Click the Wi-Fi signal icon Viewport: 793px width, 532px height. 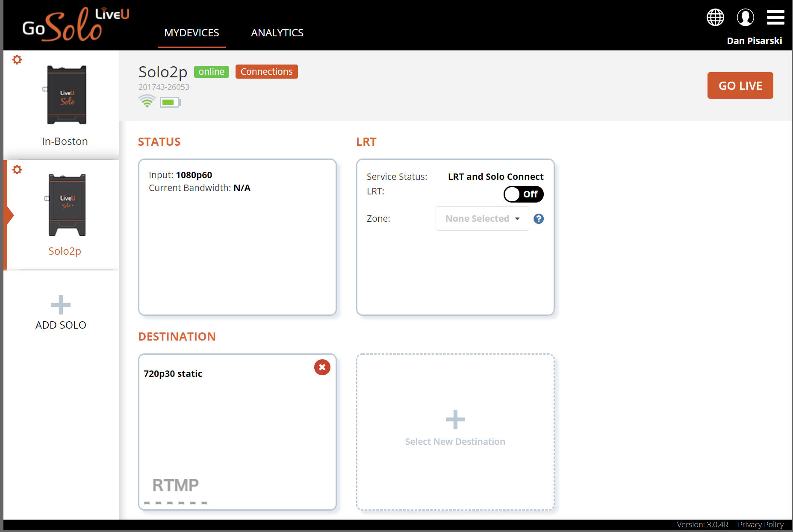[x=147, y=102]
